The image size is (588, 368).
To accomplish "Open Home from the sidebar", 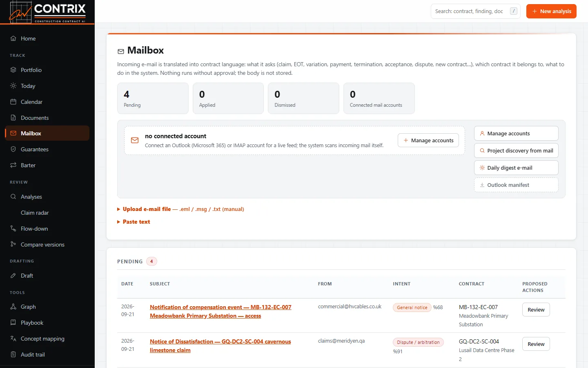I will [47, 38].
